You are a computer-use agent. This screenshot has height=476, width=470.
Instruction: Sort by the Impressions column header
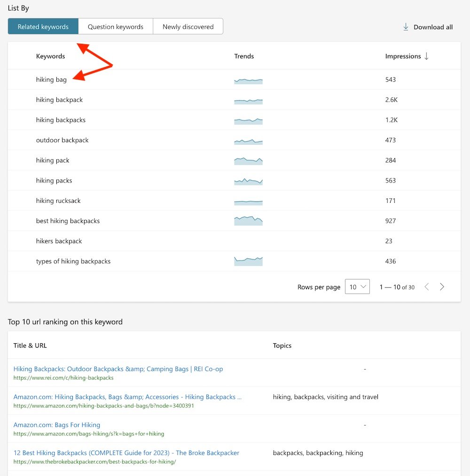tap(403, 56)
